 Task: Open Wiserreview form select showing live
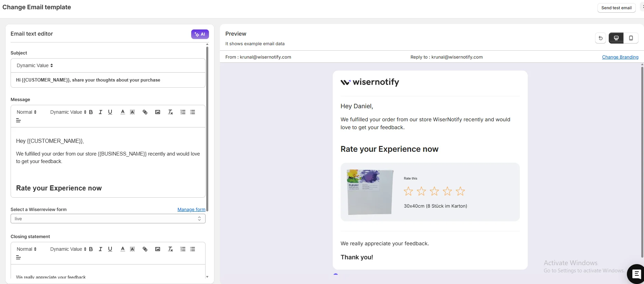[108, 219]
